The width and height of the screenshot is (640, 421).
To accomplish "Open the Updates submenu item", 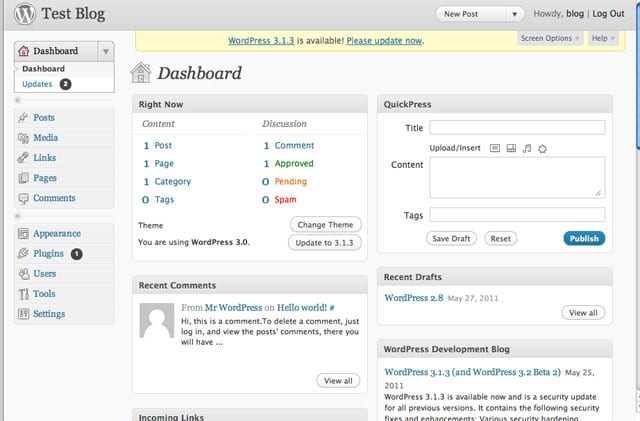I will click(37, 84).
